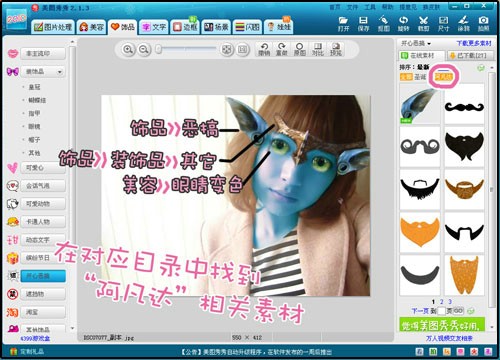Open the 场景 tab

pyautogui.click(x=216, y=27)
